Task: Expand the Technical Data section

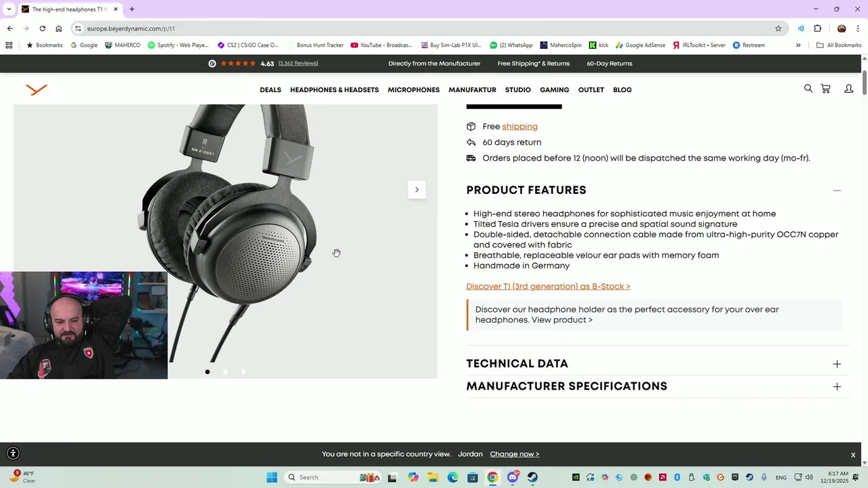Action: 837,364
